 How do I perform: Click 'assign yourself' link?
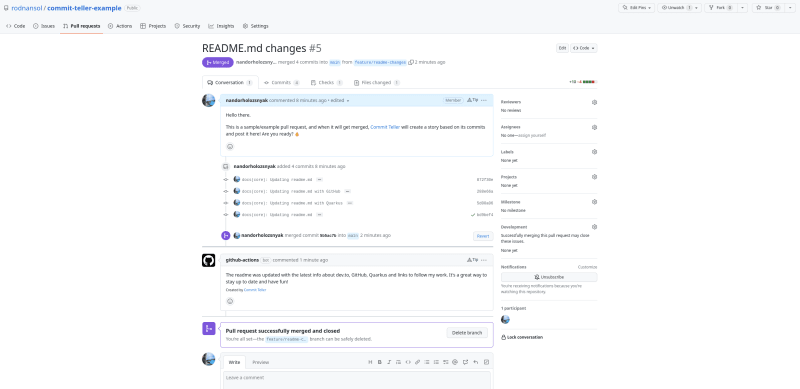(x=531, y=135)
